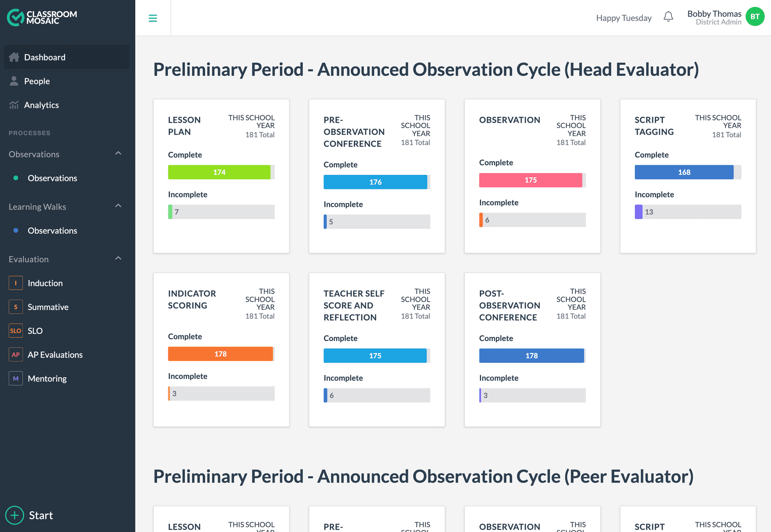Click the AP Evaluations icon
The height and width of the screenshot is (532, 771).
(x=16, y=355)
